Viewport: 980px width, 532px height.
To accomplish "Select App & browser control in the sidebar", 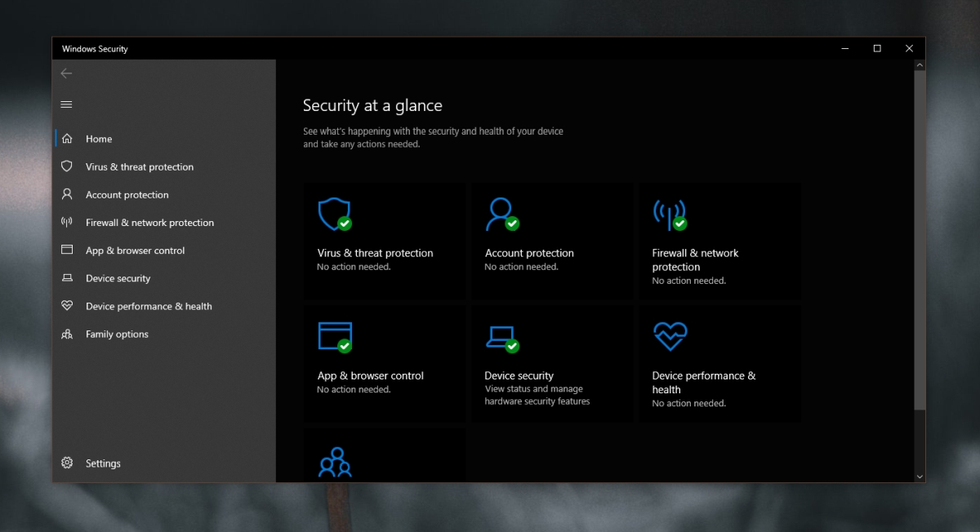I will pos(136,250).
